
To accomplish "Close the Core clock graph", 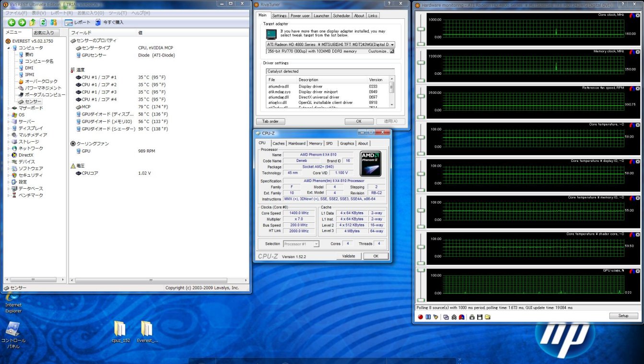I will pyautogui.click(x=638, y=15).
